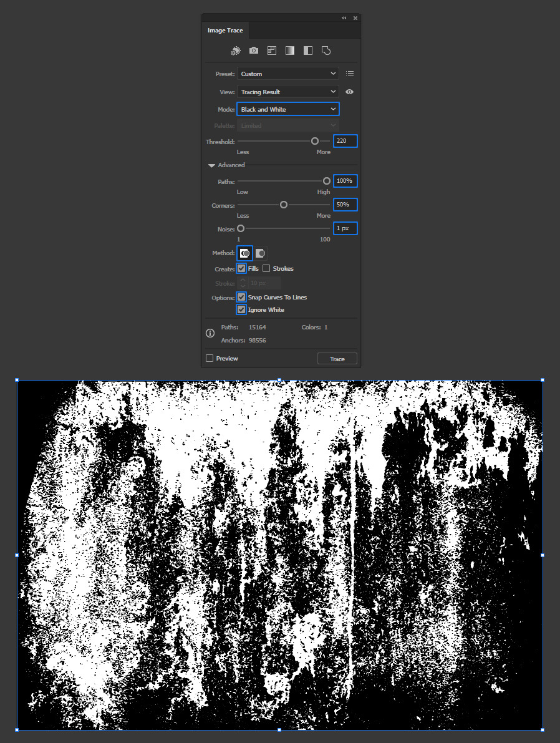Apply the Grayscale preset icon

tap(290, 51)
